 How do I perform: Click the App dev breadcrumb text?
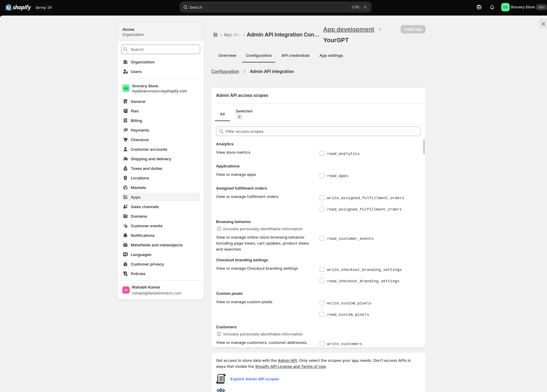232,35
